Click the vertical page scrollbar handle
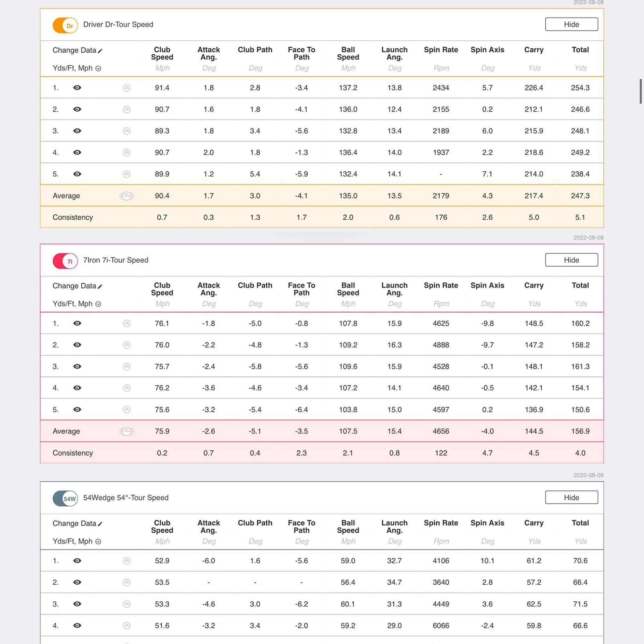This screenshot has height=644, width=644. click(641, 91)
